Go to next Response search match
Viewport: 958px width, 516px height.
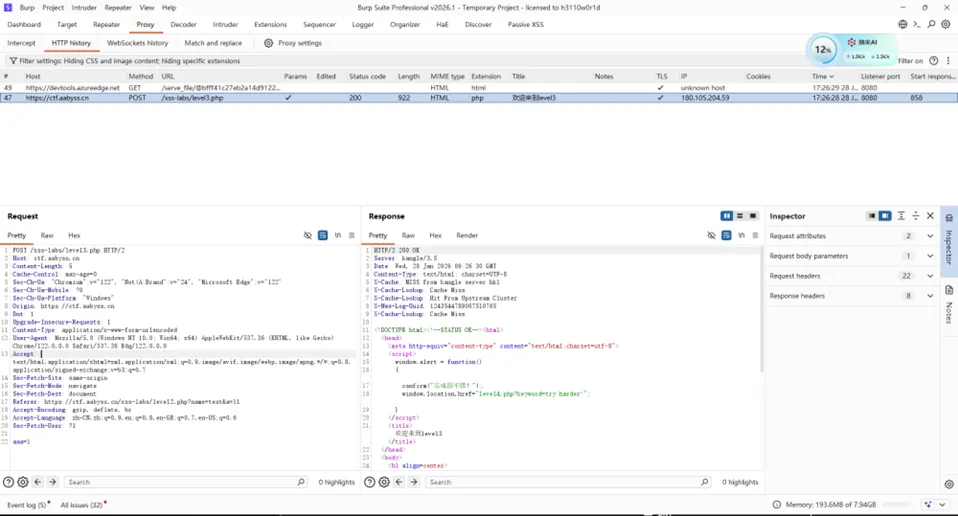click(414, 482)
